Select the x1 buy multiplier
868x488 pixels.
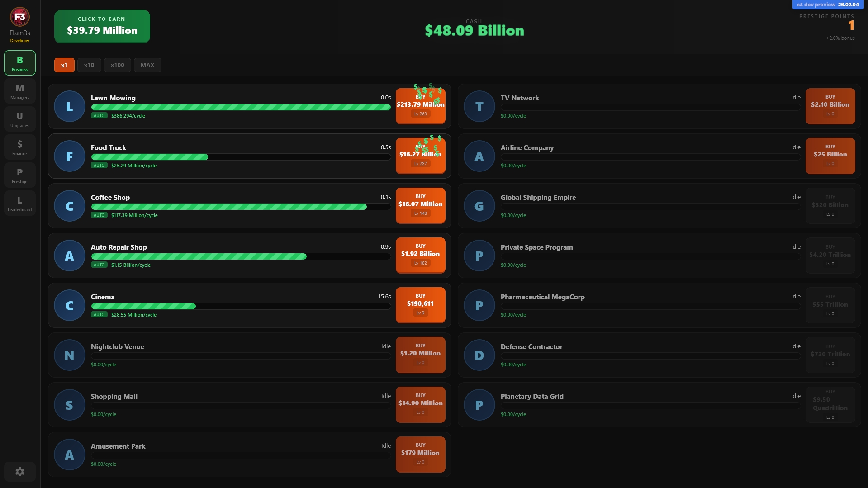pos(64,65)
